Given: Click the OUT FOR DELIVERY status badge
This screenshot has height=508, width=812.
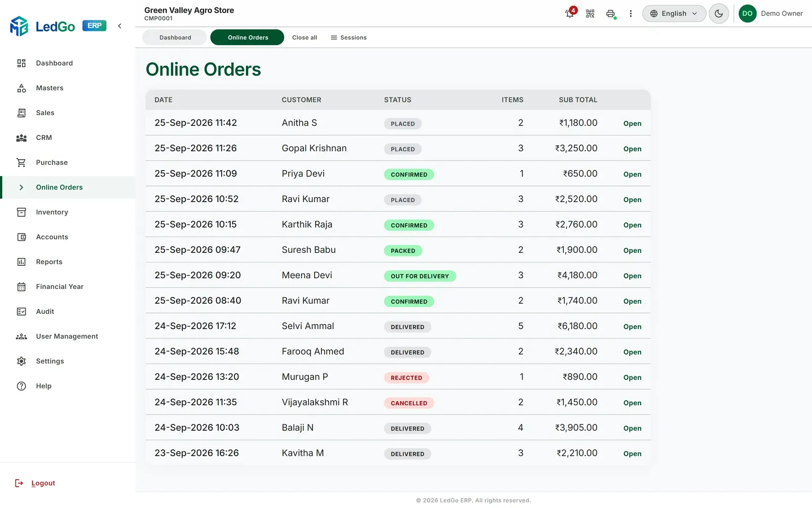Looking at the screenshot, I should click(x=420, y=276).
